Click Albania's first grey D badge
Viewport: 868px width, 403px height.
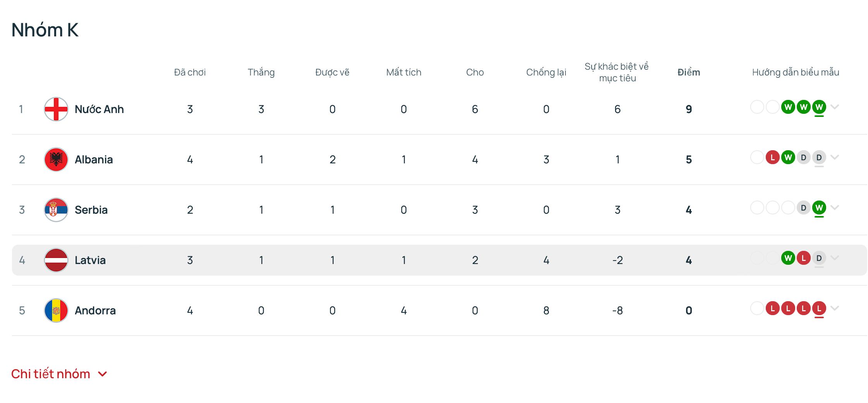(x=803, y=158)
